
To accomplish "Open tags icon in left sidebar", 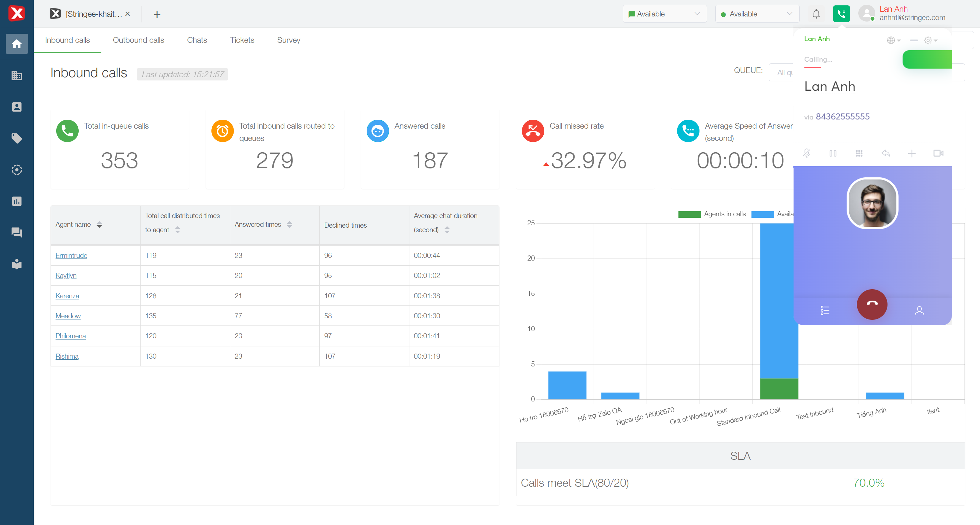I will [17, 138].
